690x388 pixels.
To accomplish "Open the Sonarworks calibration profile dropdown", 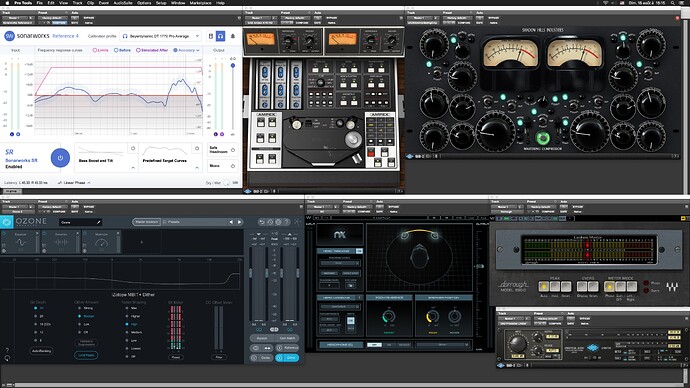I will [x=161, y=36].
